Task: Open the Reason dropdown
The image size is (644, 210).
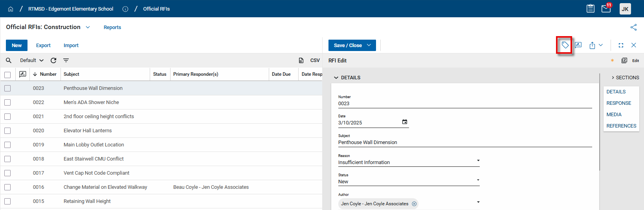Action: point(409,162)
